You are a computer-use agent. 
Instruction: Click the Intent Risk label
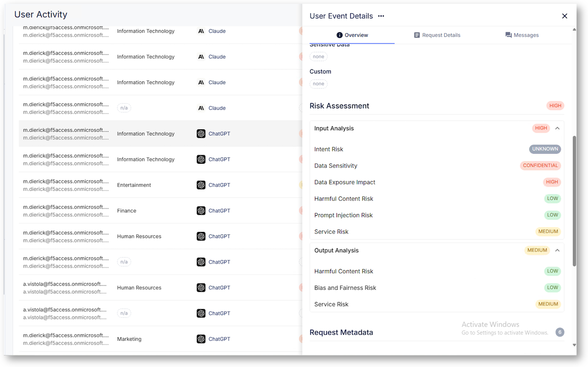pyautogui.click(x=329, y=149)
